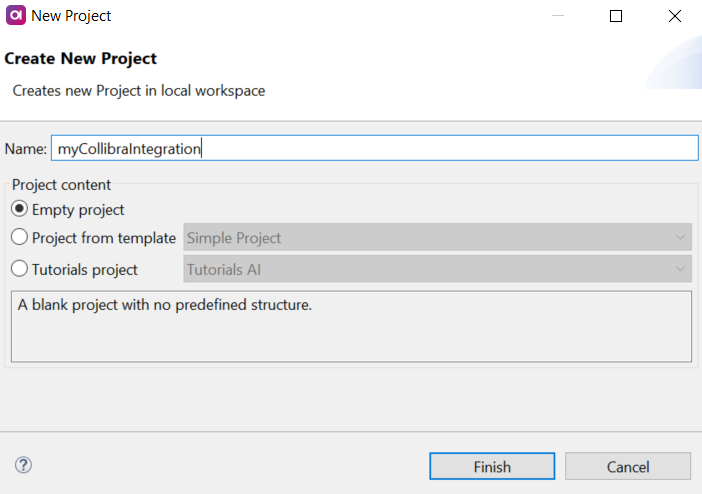Open help via the question mark icon
Screen dimensions: 702x494
point(24,465)
